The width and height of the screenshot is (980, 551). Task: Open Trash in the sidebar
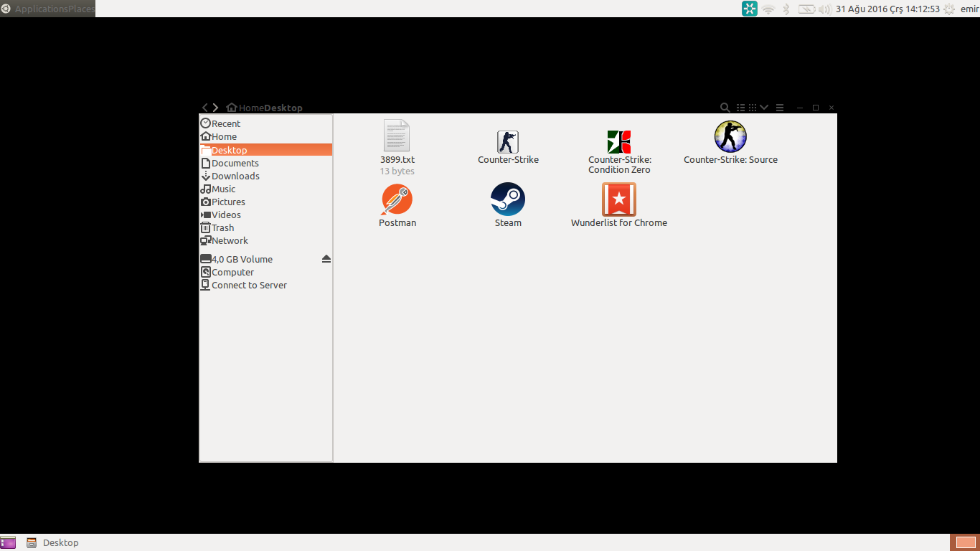coord(265,227)
